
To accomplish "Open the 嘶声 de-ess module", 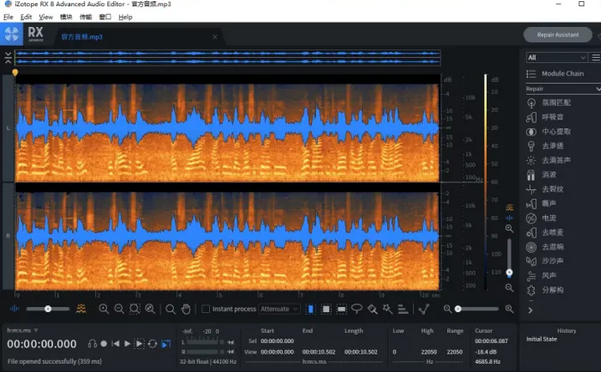I will (x=541, y=203).
